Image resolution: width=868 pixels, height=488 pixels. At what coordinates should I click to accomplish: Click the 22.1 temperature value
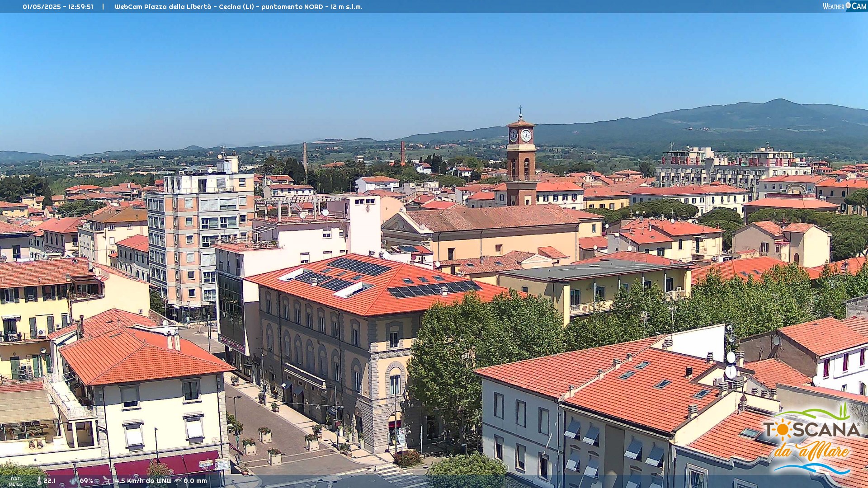(50, 481)
